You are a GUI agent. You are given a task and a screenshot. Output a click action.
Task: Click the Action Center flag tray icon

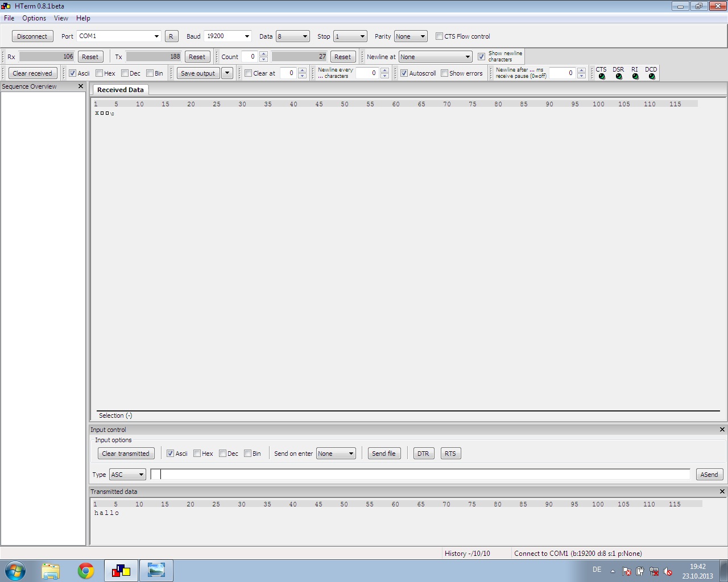pyautogui.click(x=627, y=571)
